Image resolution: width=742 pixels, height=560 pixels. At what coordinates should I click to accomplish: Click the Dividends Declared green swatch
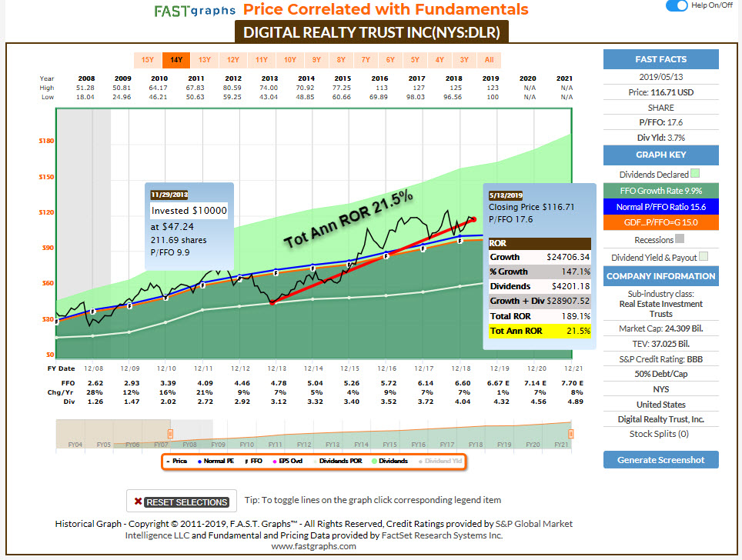695,175
